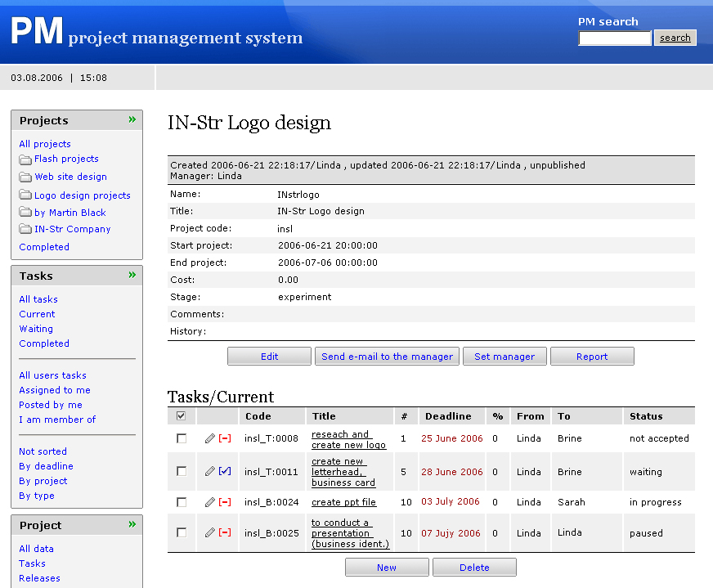Click the pencil edit icon for insl_T:0008
The height and width of the screenshot is (588, 713).
pyautogui.click(x=209, y=438)
